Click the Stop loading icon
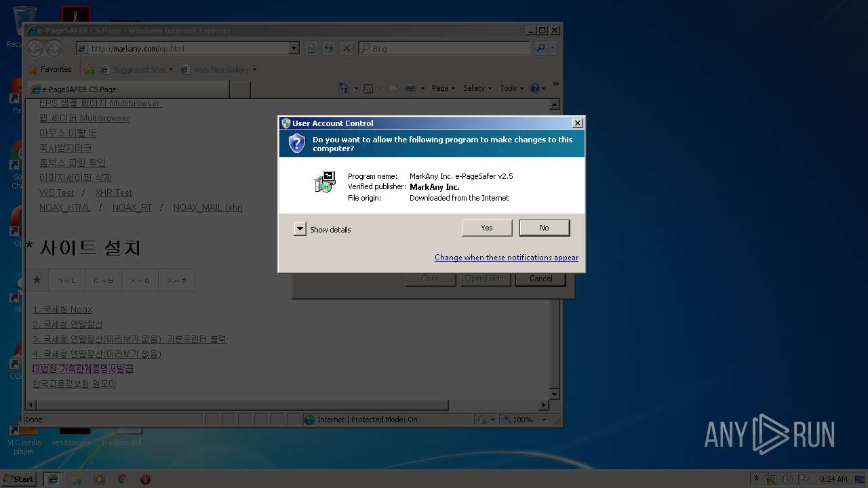Viewport: 868px width, 488px height. click(x=347, y=48)
